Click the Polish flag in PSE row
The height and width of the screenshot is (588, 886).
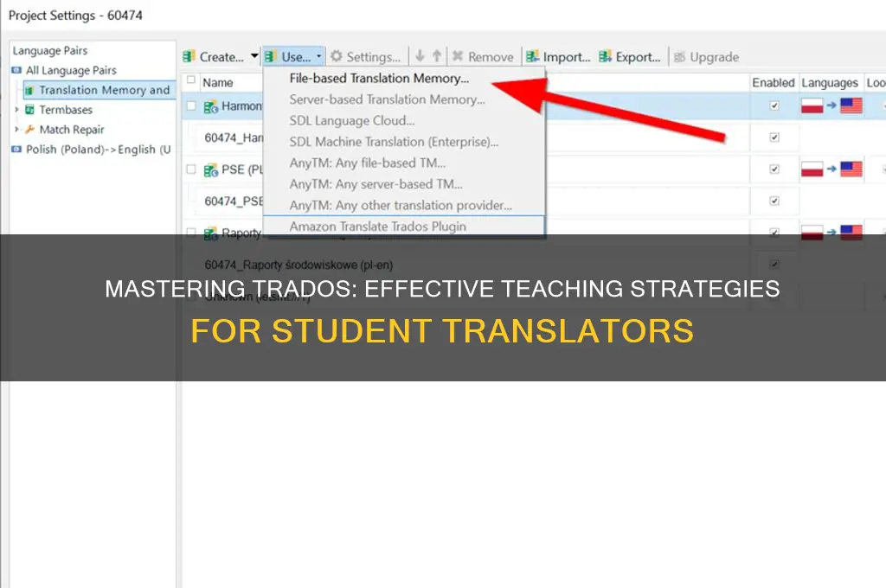point(812,169)
